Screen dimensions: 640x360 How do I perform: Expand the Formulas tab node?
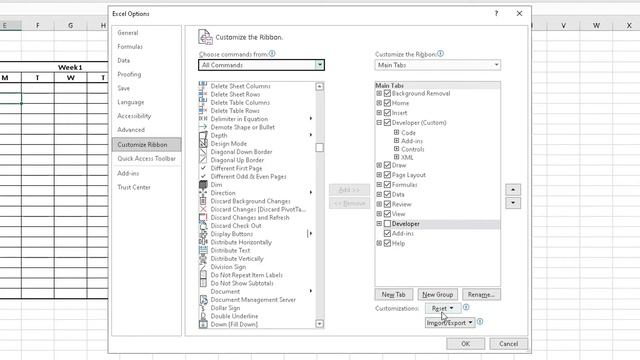[x=379, y=185]
